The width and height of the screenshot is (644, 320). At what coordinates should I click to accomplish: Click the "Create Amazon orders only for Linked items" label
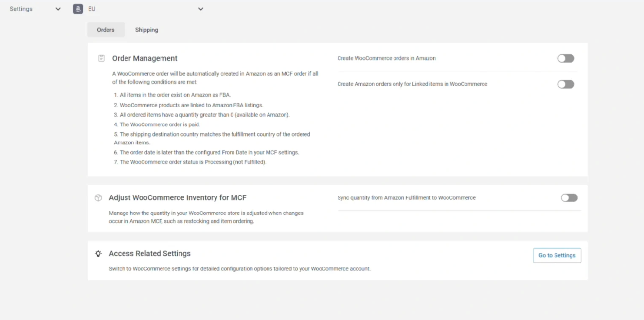tap(412, 84)
